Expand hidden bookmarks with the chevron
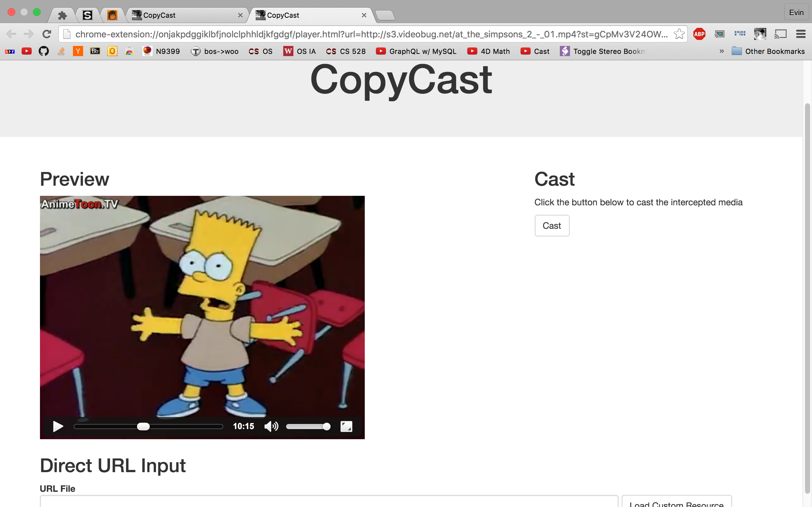Screen dimensions: 812x507 [x=721, y=51]
